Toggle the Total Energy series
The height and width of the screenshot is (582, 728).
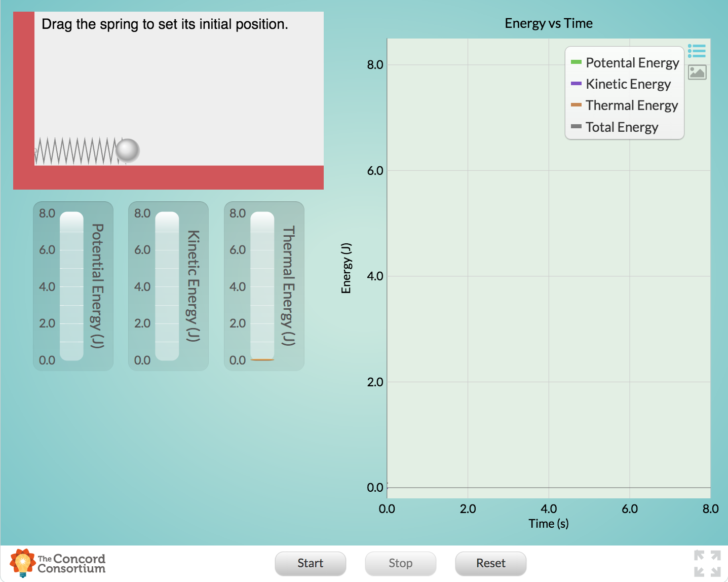pyautogui.click(x=622, y=127)
